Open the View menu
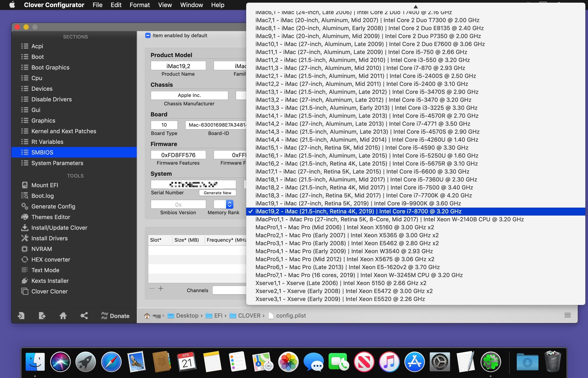The height and width of the screenshot is (378, 588). [165, 5]
